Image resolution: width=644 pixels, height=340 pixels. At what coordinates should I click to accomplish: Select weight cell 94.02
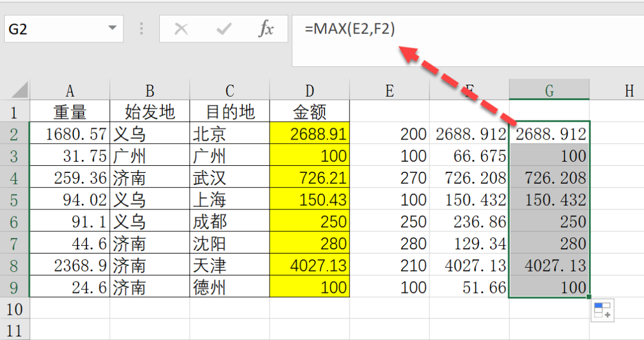click(x=70, y=200)
